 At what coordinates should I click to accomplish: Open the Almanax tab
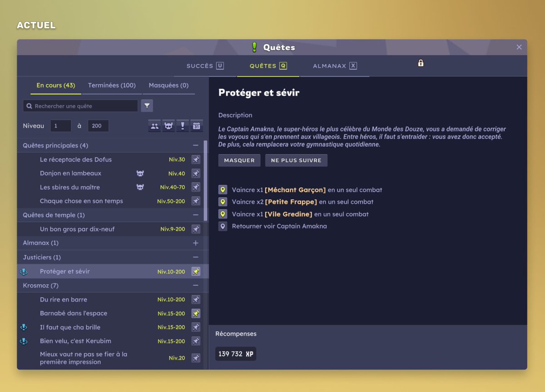tap(335, 66)
